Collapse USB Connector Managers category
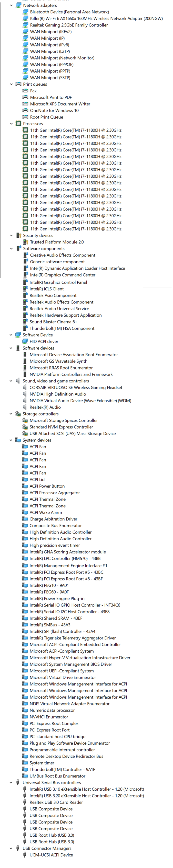The width and height of the screenshot is (173, 868). [11, 849]
